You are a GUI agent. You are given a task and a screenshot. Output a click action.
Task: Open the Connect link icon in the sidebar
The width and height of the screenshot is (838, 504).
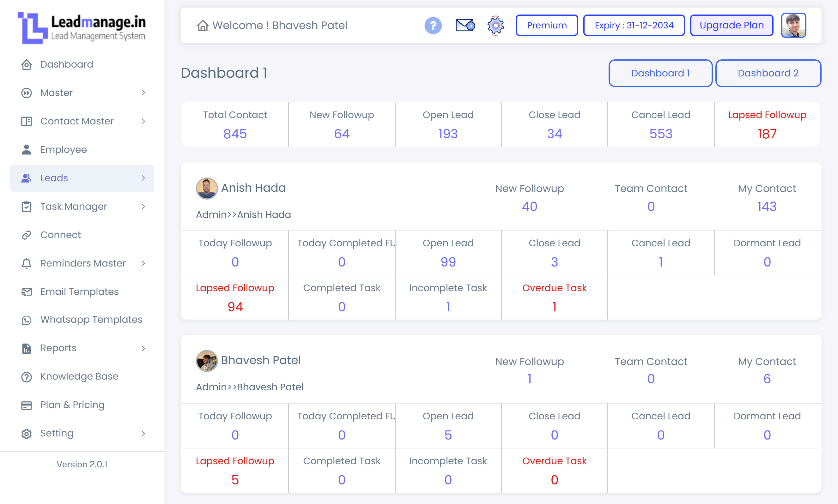(x=27, y=235)
